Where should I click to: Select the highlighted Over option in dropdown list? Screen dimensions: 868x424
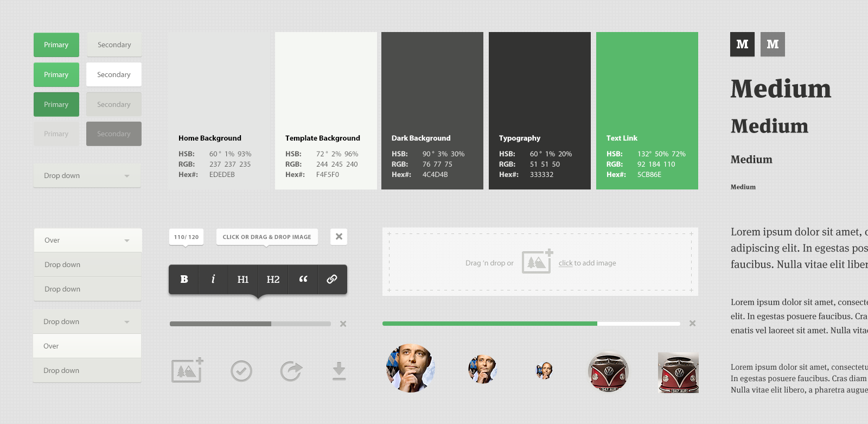87,346
